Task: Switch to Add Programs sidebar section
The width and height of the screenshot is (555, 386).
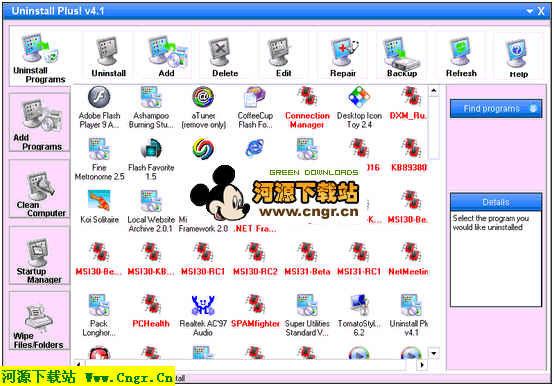Action: tap(39, 123)
